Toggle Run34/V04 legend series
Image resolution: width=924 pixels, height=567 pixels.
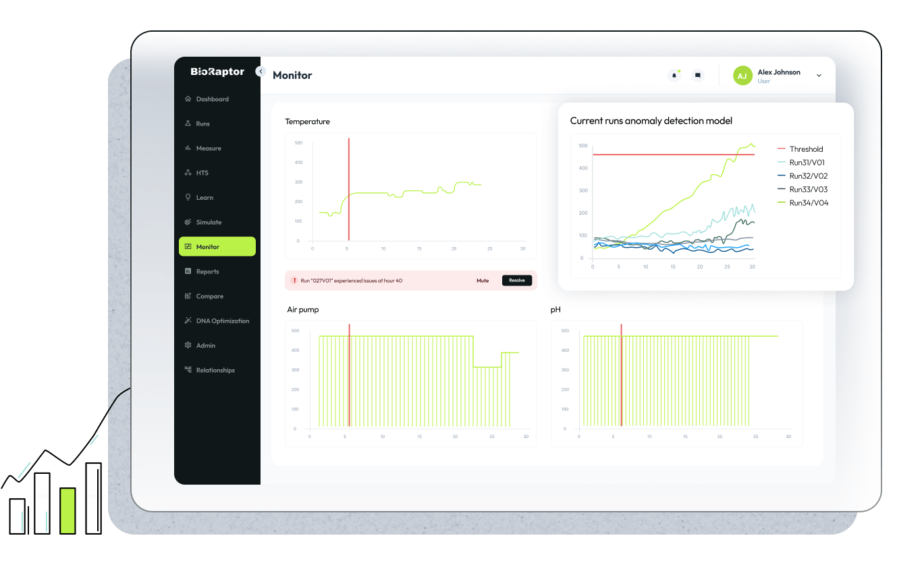click(803, 202)
